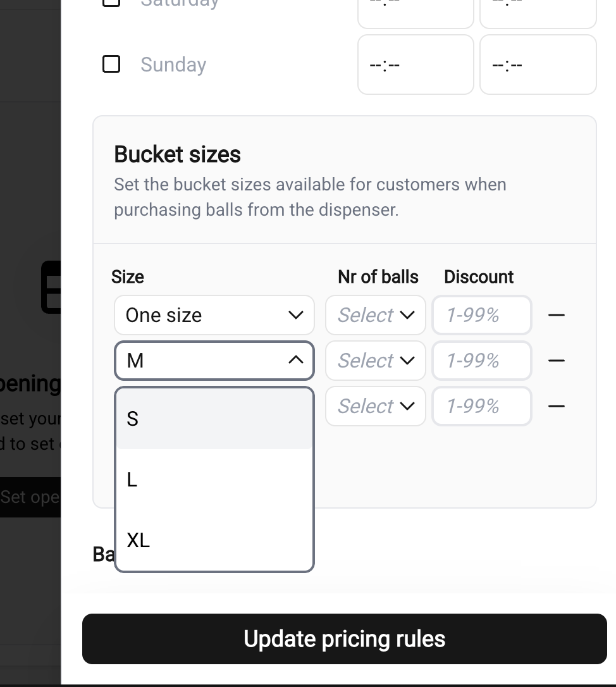This screenshot has width=616, height=687.
Task: Open Nr of balls select in second row
Action: click(x=376, y=361)
